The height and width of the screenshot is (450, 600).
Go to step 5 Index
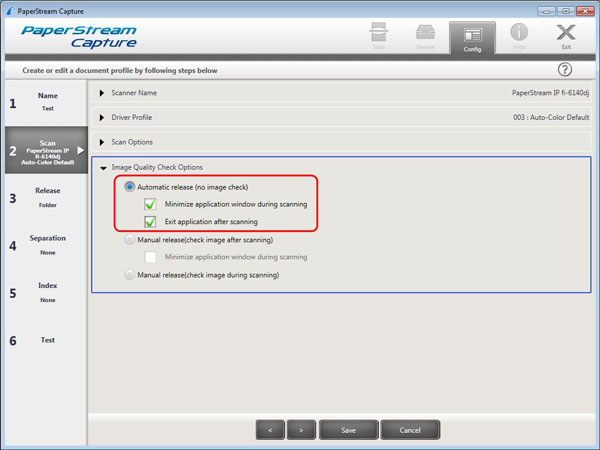point(46,293)
